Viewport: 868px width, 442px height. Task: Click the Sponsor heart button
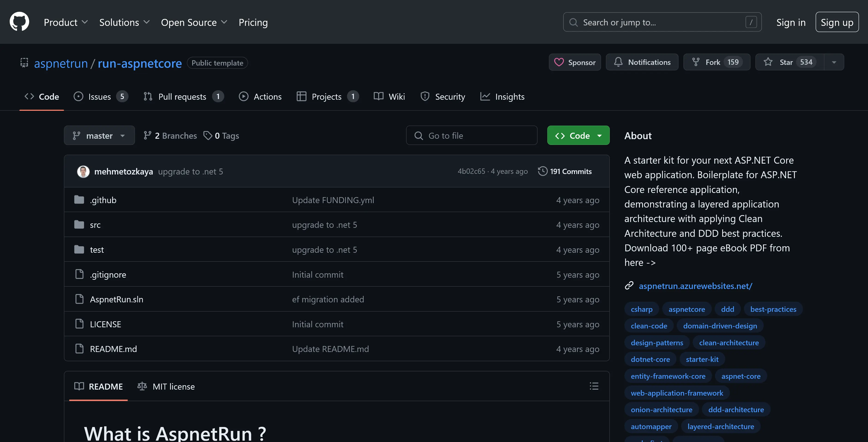tap(575, 62)
